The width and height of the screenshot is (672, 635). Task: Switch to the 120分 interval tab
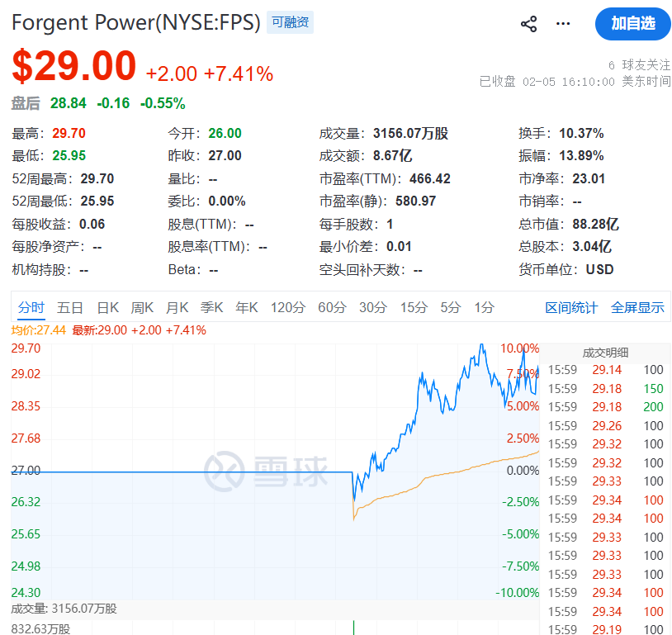tap(288, 308)
